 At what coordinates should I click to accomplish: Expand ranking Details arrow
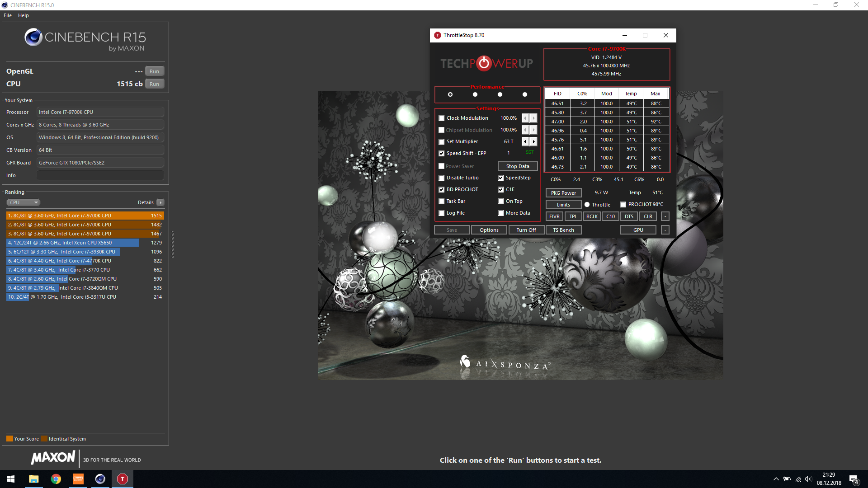click(160, 202)
